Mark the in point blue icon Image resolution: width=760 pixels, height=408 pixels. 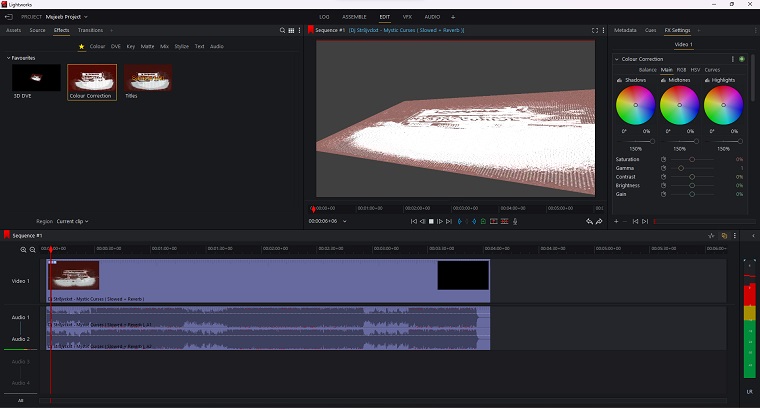(459, 221)
